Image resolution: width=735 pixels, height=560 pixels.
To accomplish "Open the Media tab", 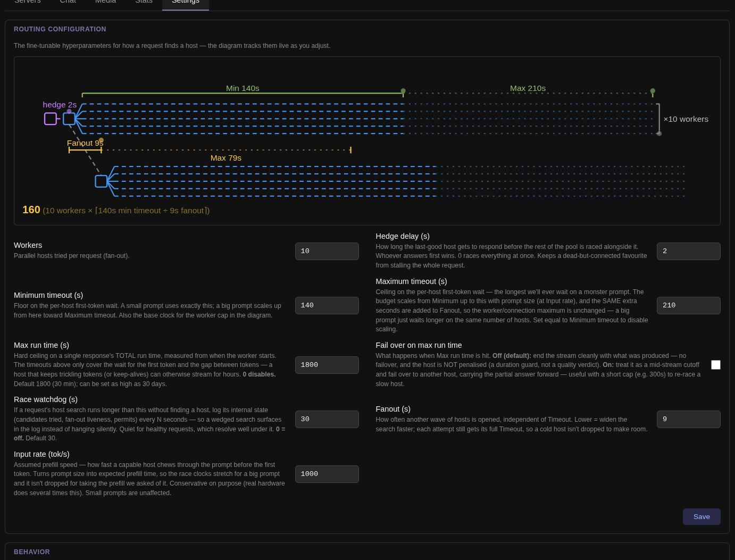I will pyautogui.click(x=105, y=2).
